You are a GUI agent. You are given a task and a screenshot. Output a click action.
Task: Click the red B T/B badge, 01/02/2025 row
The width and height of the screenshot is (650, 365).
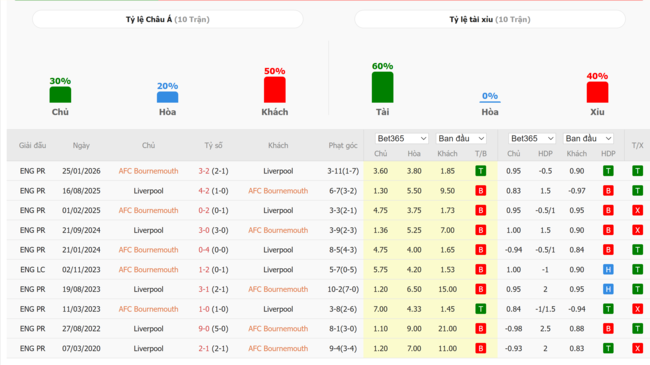[x=480, y=210]
